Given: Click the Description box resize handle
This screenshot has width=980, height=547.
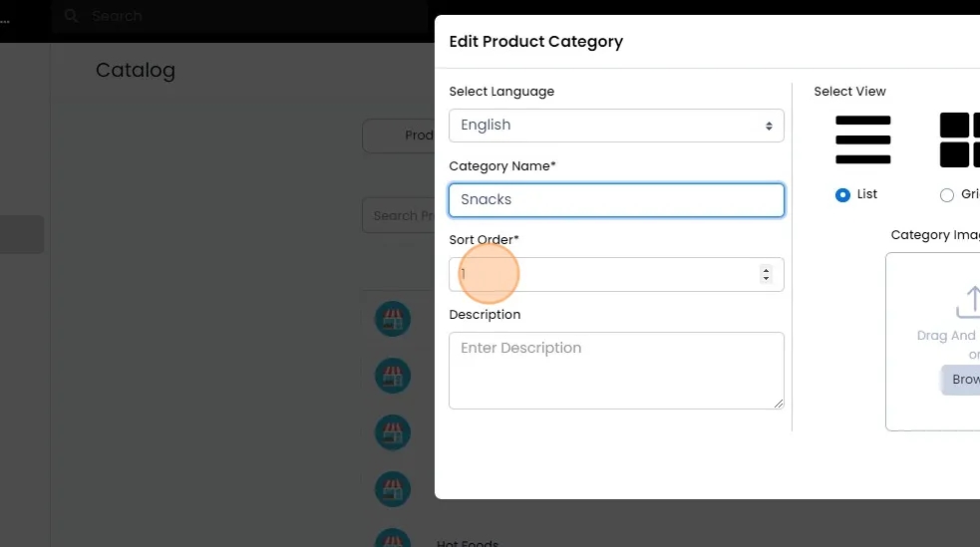Looking at the screenshot, I should (779, 404).
